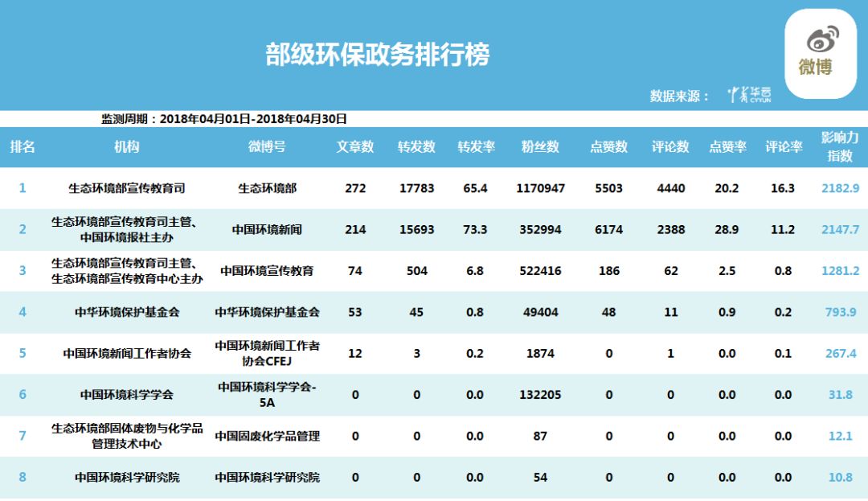Click the 数据来源 label
Image resolution: width=868 pixels, height=501 pixels.
[678, 96]
